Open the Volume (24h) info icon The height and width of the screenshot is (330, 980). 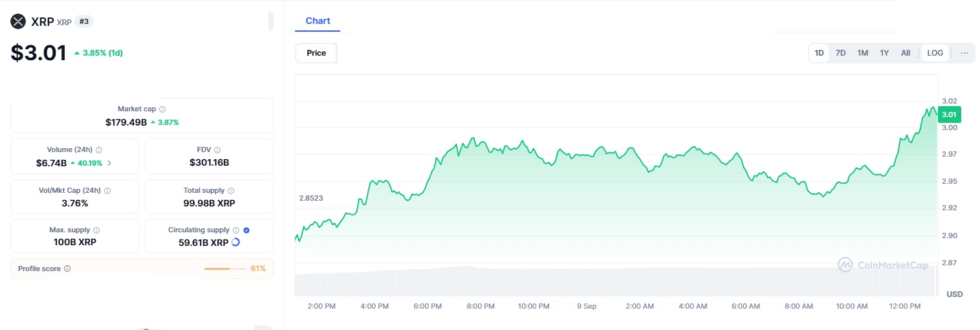pyautogui.click(x=98, y=149)
